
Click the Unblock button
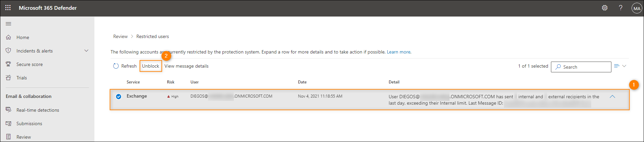point(151,66)
